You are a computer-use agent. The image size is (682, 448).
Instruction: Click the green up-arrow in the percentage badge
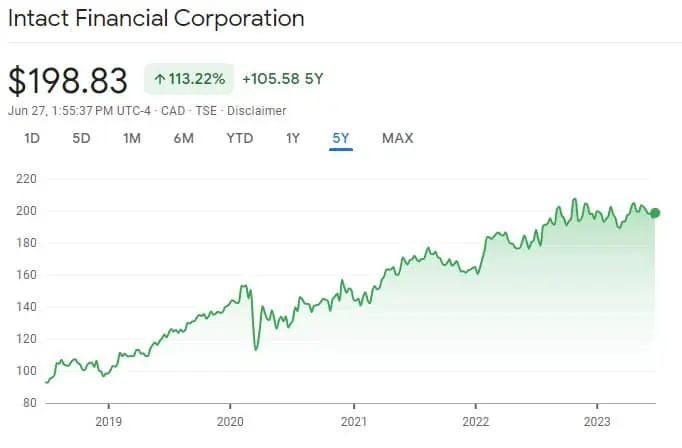click(160, 77)
